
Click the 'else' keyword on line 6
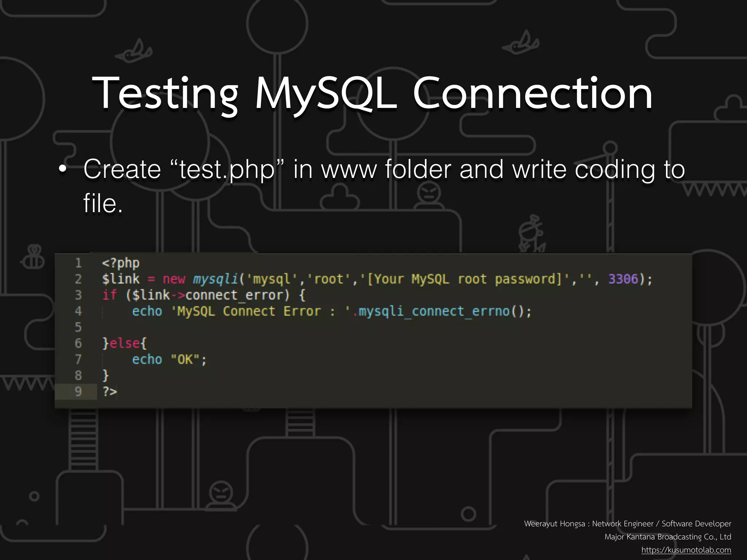tap(124, 343)
